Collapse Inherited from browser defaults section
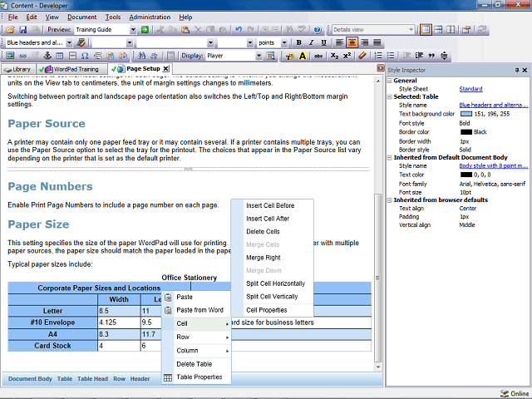The image size is (532, 399). [390, 200]
